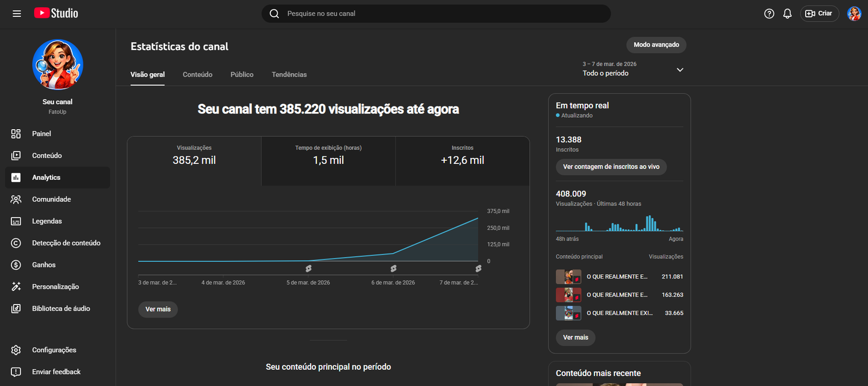Select the Tendências tab
868x386 pixels.
[289, 74]
